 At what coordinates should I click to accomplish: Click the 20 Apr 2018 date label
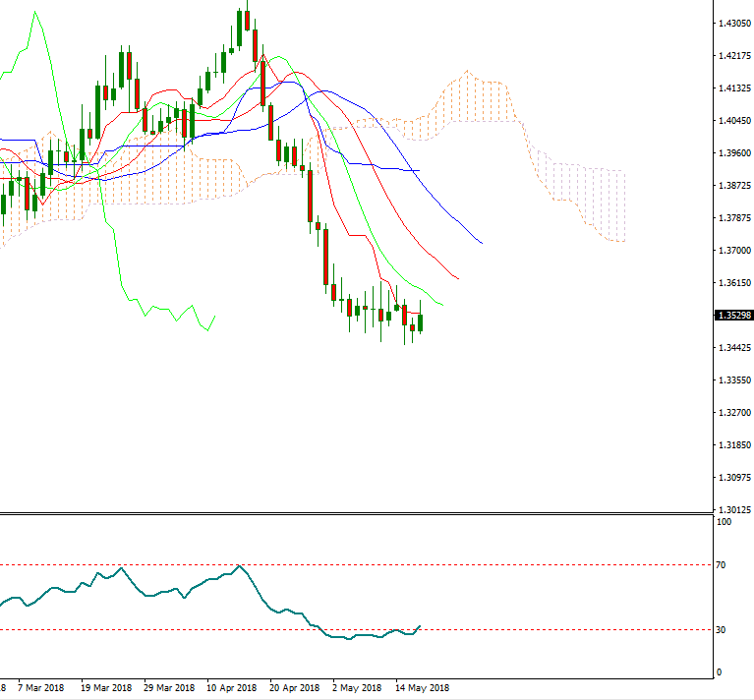coord(295,688)
